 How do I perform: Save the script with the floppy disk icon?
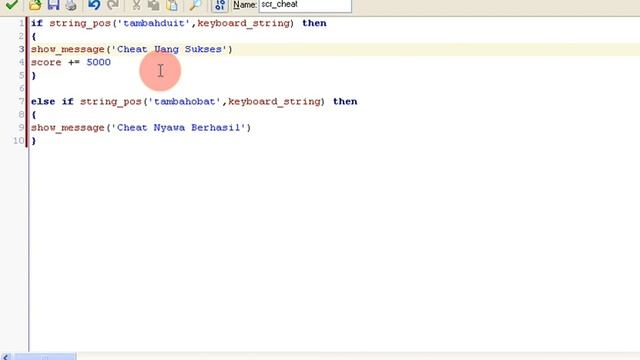tap(53, 5)
